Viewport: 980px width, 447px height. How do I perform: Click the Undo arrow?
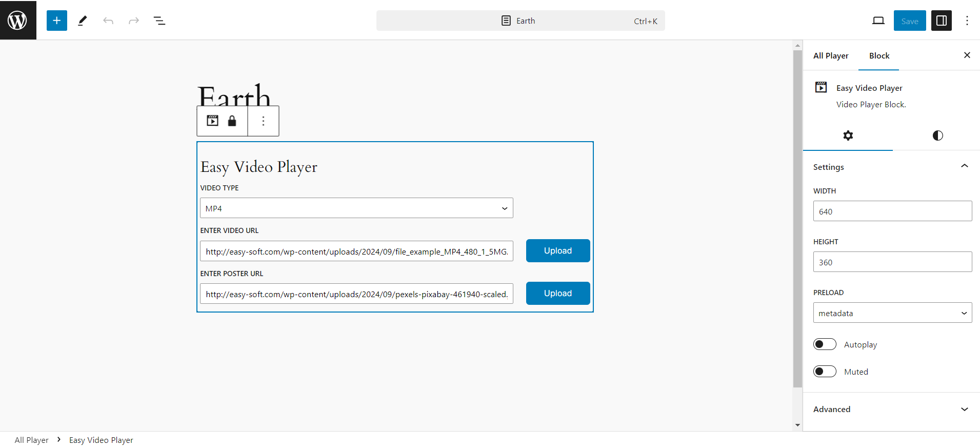pyautogui.click(x=108, y=21)
